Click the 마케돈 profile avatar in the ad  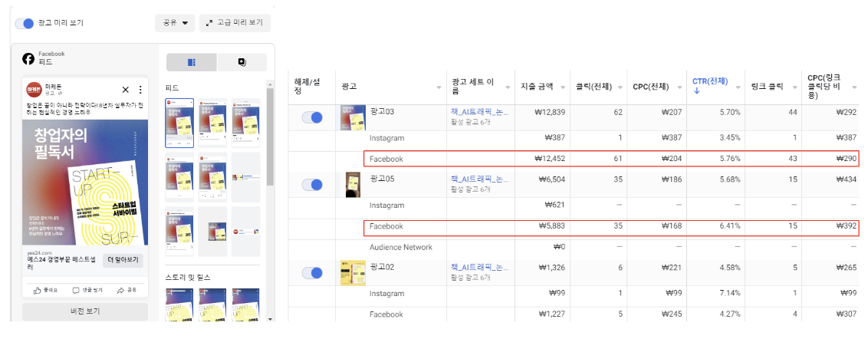tap(34, 89)
